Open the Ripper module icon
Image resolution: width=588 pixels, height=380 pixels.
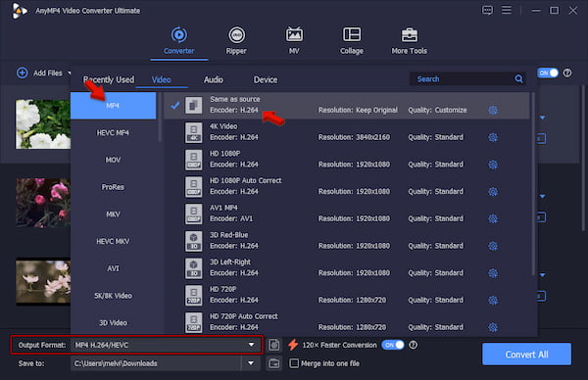[x=236, y=35]
